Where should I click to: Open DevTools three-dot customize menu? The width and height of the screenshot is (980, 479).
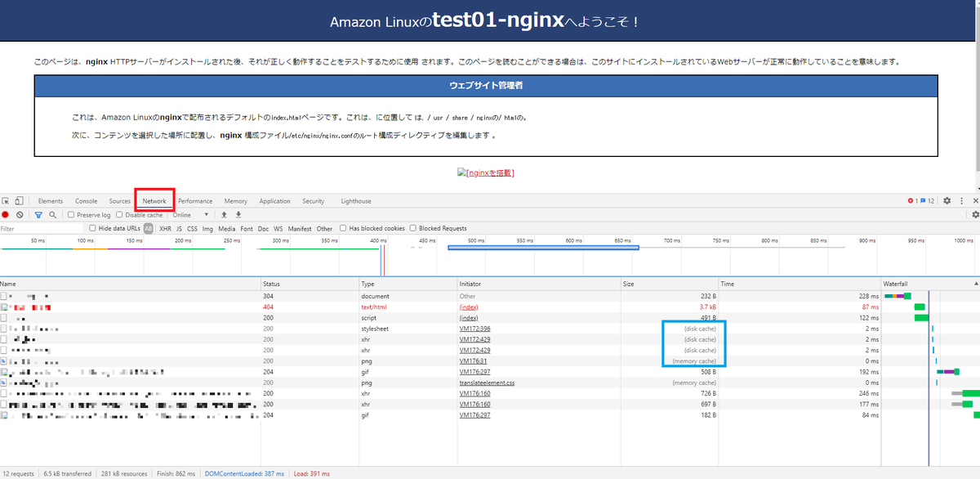click(x=961, y=201)
